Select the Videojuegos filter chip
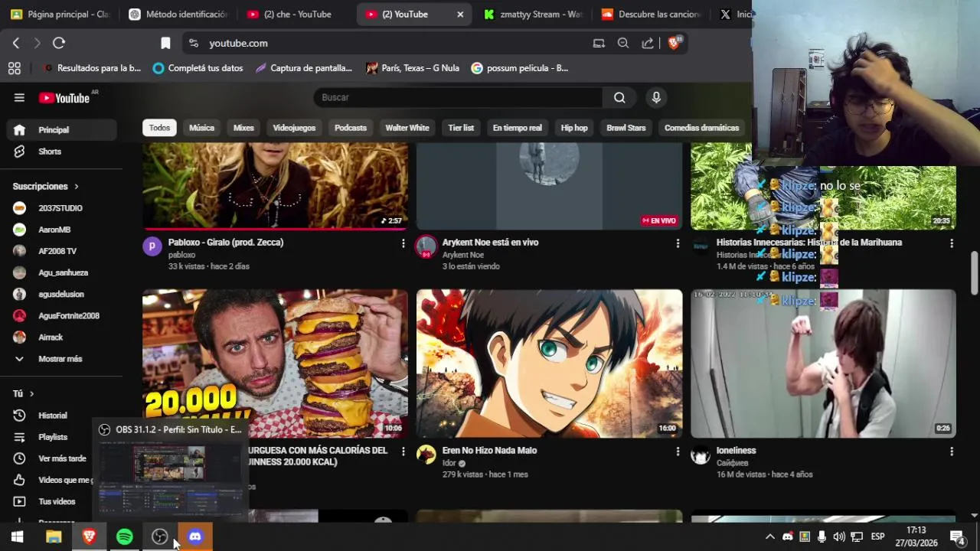Image resolution: width=980 pixels, height=551 pixels. click(x=294, y=128)
